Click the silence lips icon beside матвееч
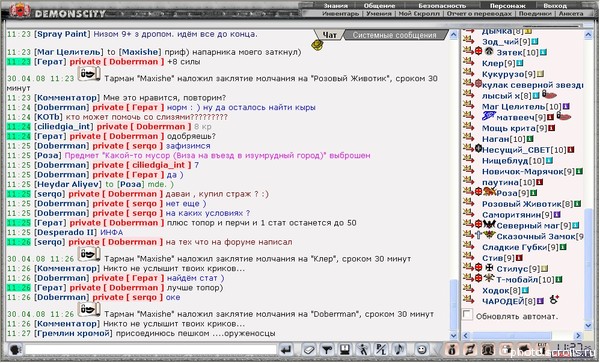600x363 pixels. (x=564, y=116)
